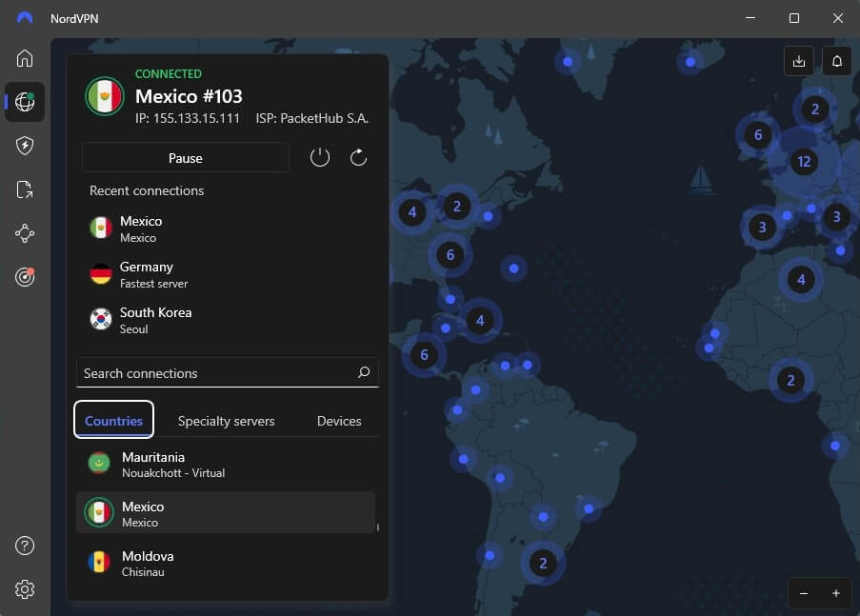Image resolution: width=860 pixels, height=616 pixels.
Task: Switch to the Countries tab
Action: tap(113, 420)
